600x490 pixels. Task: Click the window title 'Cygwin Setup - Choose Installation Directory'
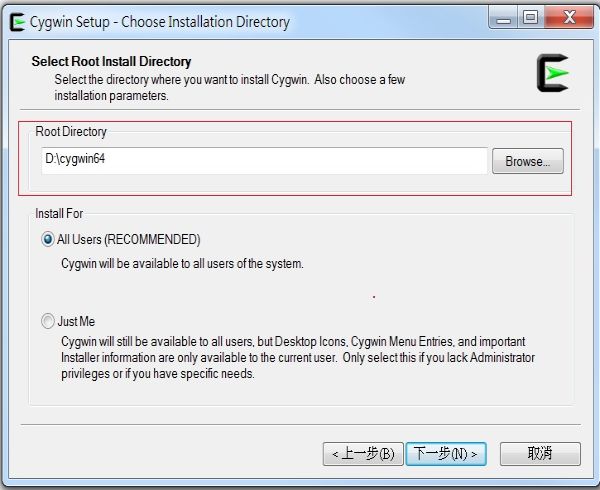(160, 22)
